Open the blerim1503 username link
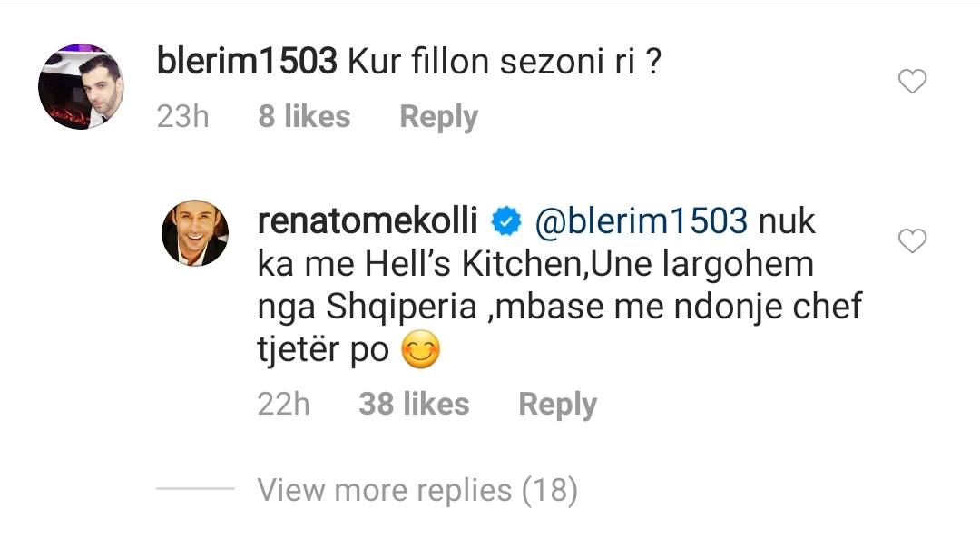 point(247,63)
